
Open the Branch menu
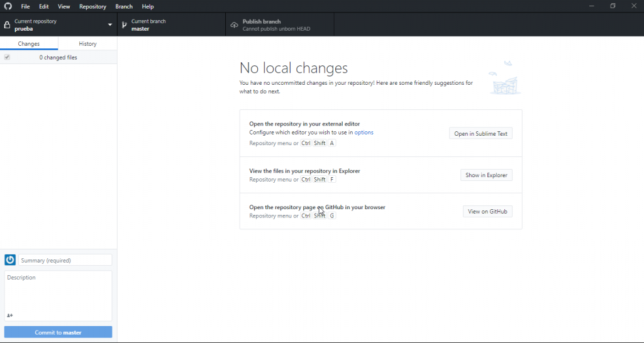(124, 6)
